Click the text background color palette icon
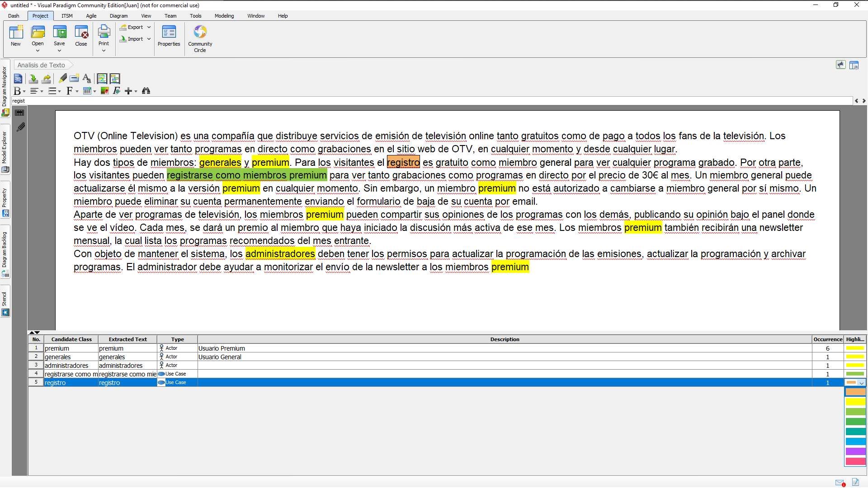Viewport: 868px width, 488px height. pos(104,91)
